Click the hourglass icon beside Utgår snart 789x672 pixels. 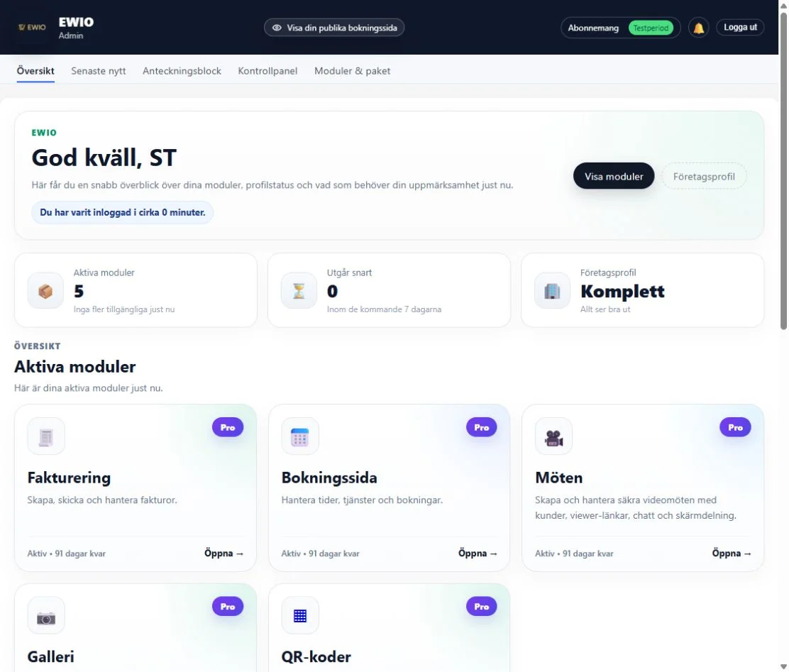(x=299, y=290)
